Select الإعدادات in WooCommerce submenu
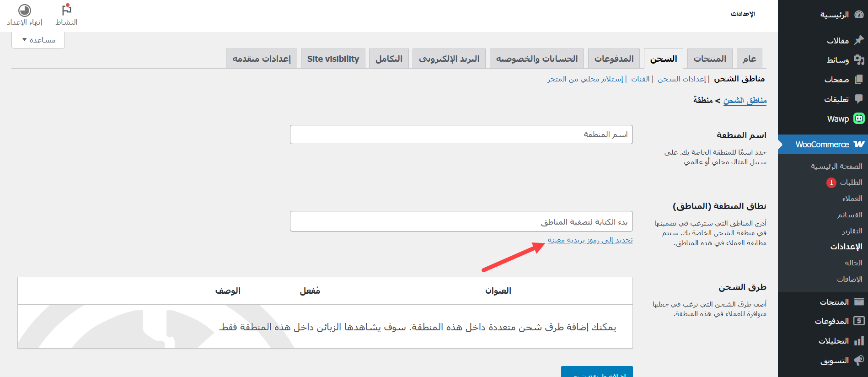 coord(847,247)
